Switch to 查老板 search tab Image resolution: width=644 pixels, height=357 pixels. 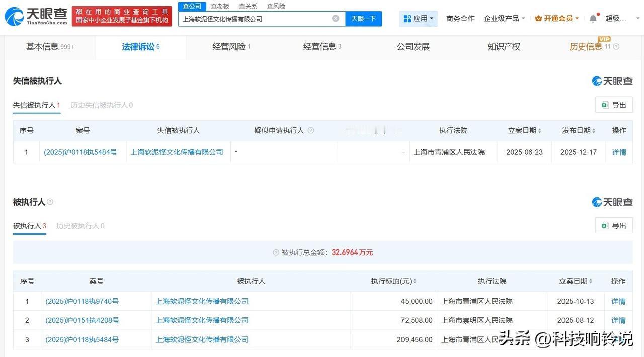coord(220,6)
